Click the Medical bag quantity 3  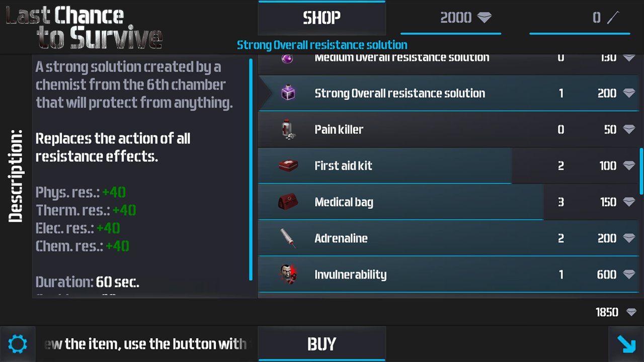tap(561, 202)
